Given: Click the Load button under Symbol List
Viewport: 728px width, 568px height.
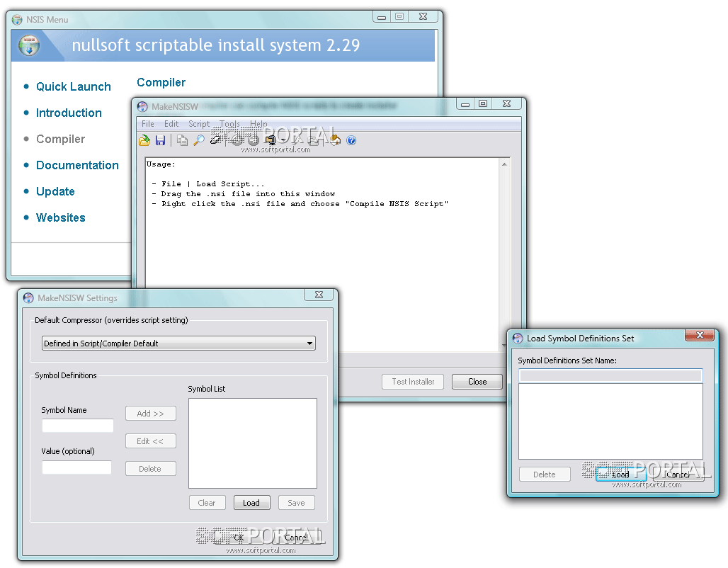Looking at the screenshot, I should pos(251,503).
